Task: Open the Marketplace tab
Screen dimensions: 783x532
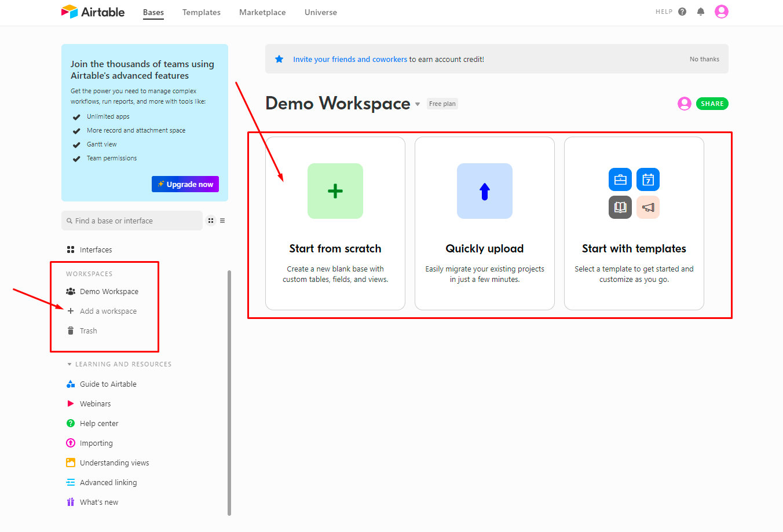Action: pyautogui.click(x=262, y=12)
